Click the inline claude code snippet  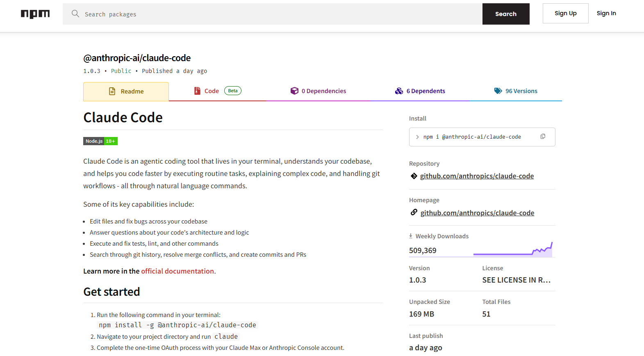[226, 337]
